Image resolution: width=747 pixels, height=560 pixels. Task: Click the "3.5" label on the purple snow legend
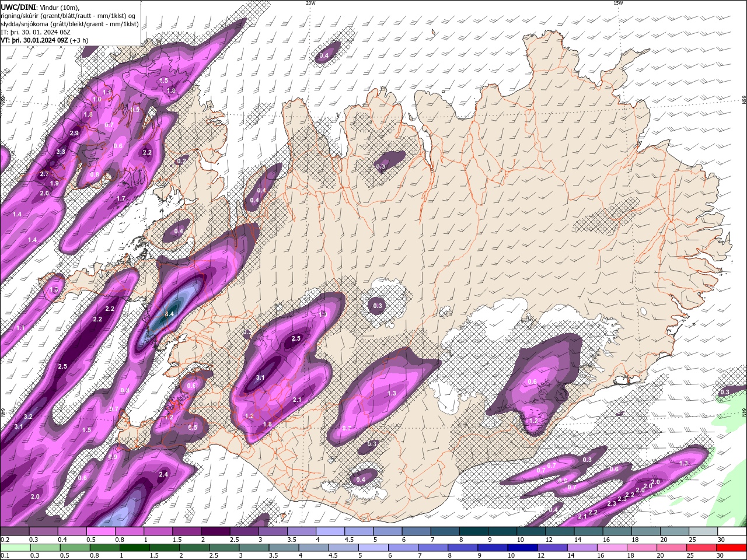point(292,540)
